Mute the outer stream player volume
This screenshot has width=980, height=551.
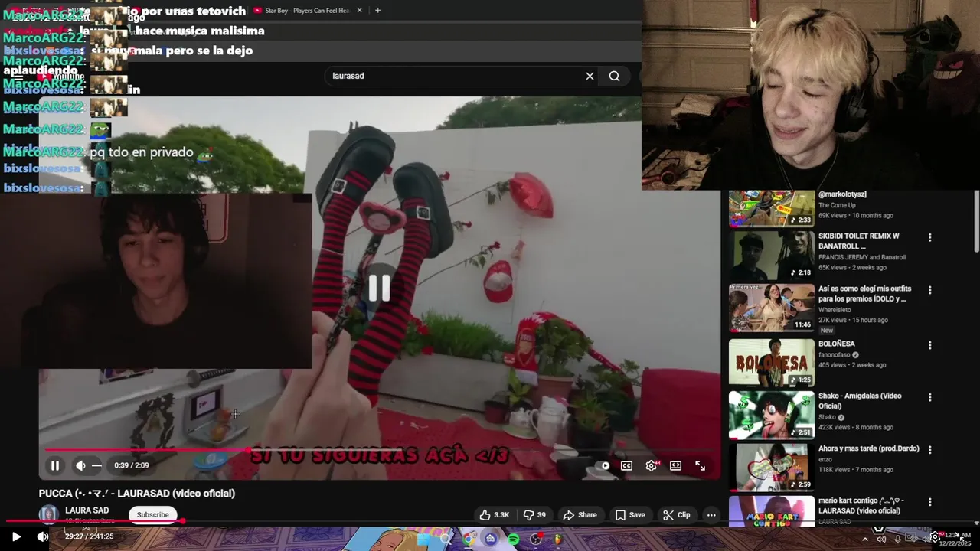click(x=43, y=536)
